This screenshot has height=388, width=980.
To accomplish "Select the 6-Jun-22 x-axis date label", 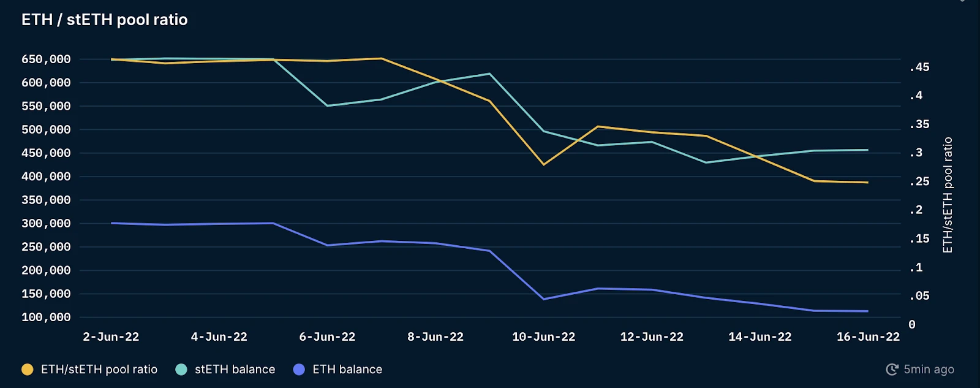I will click(327, 337).
